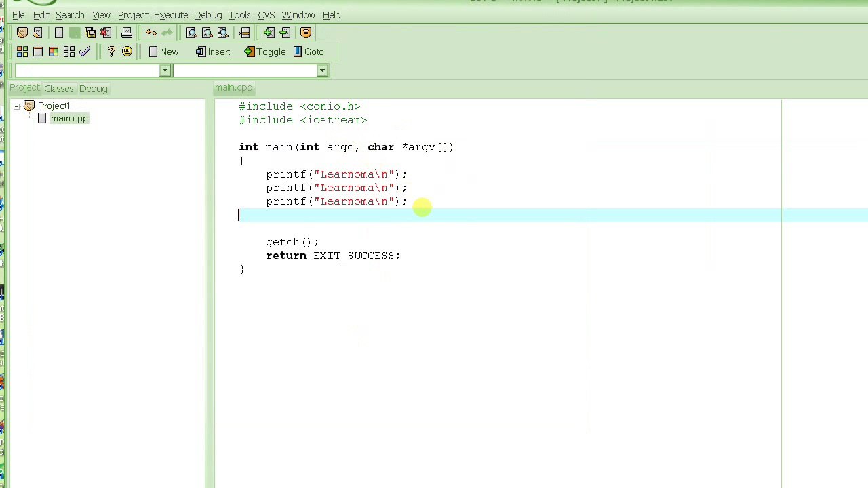Click the Toggle bookmarks button
This screenshot has width=868, height=488.
click(x=265, y=52)
